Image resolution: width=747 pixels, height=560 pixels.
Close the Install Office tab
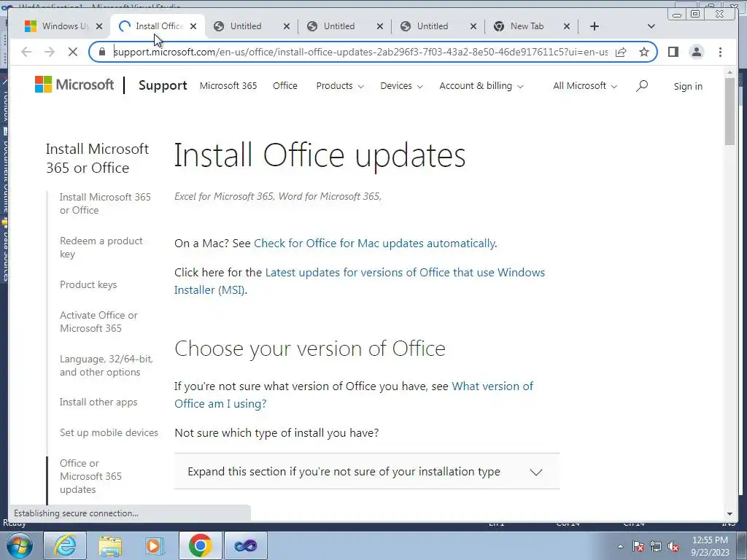pyautogui.click(x=193, y=26)
